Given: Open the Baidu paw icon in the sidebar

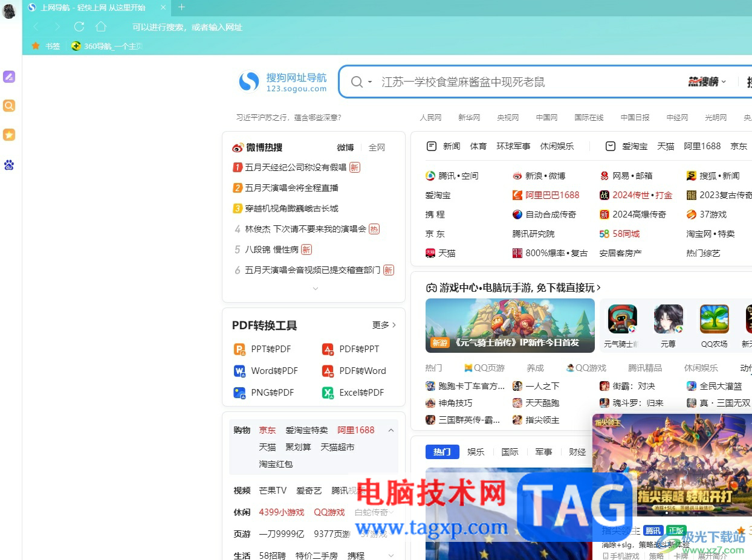Looking at the screenshot, I should 9,164.
